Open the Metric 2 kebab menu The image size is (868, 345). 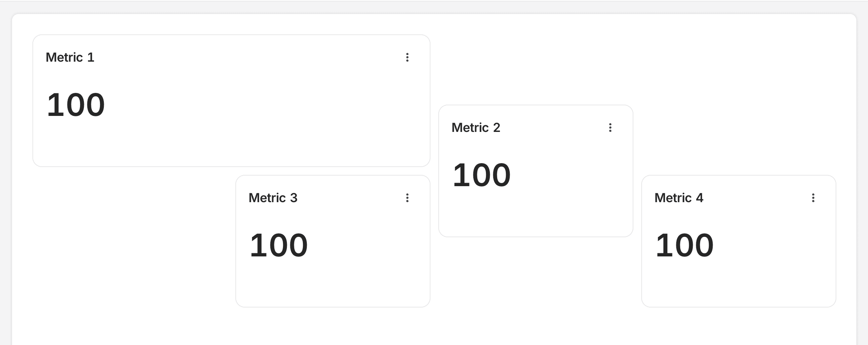610,128
